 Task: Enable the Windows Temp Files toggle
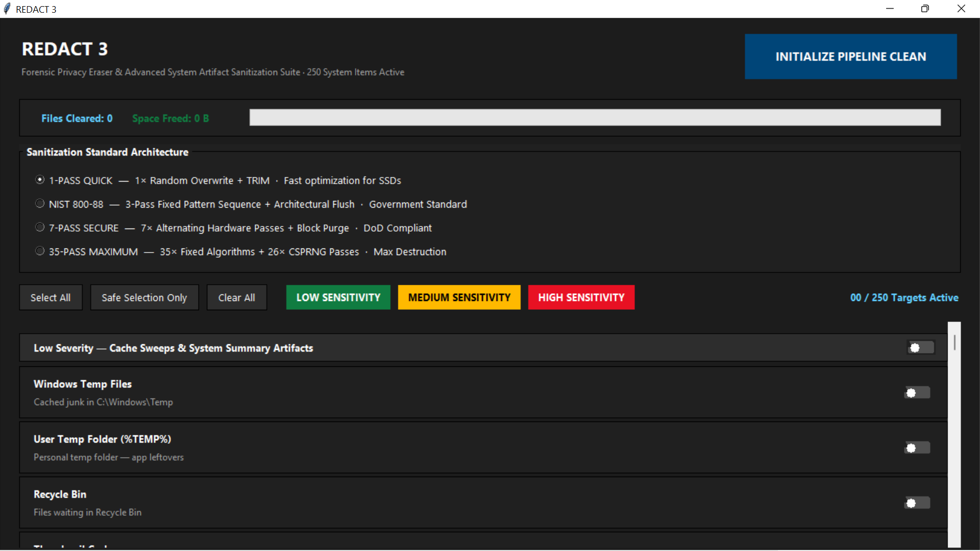917,393
